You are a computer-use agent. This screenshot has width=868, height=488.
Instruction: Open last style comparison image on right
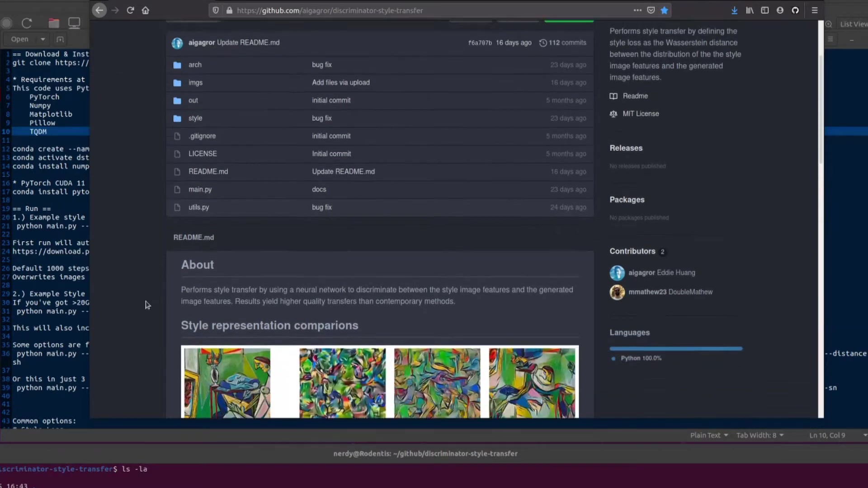532,383
